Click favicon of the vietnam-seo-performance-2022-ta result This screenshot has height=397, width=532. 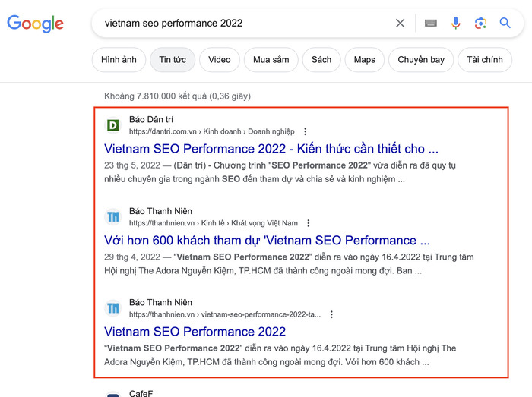tap(113, 308)
